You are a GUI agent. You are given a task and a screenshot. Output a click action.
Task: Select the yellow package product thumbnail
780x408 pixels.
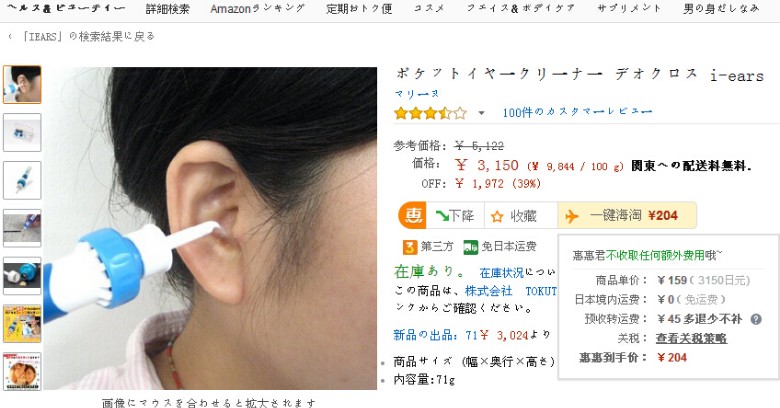click(22, 324)
